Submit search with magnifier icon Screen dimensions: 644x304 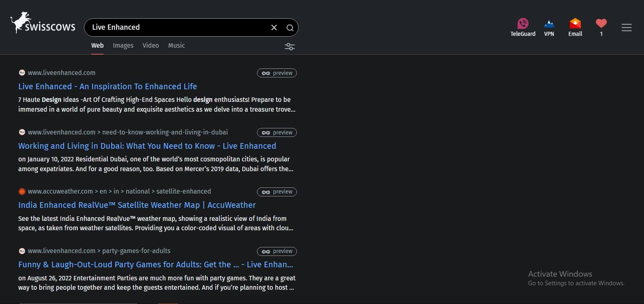click(x=290, y=28)
